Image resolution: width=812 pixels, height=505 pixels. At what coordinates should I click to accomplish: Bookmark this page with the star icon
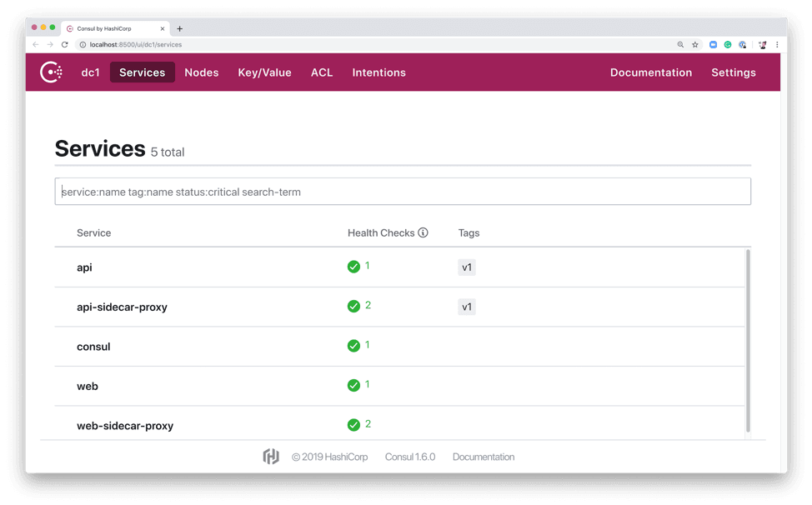coord(695,45)
